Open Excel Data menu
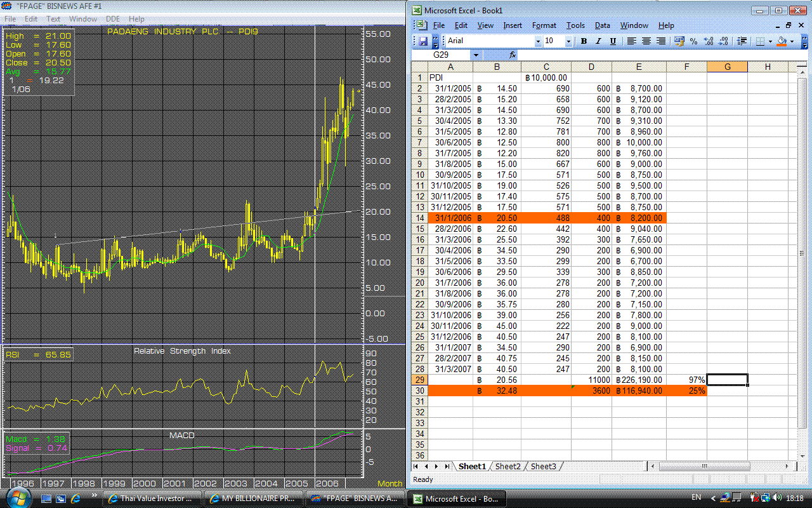Image resolution: width=812 pixels, height=508 pixels. [602, 25]
